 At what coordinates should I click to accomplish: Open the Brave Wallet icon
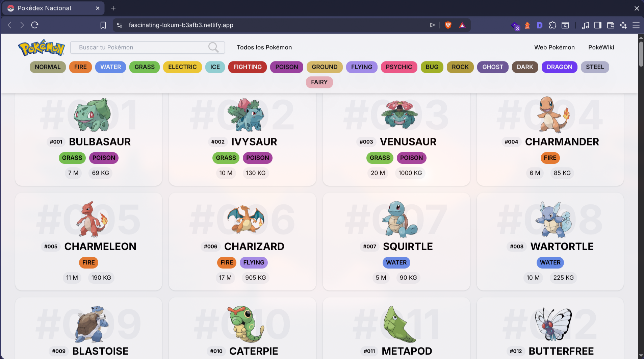611,25
